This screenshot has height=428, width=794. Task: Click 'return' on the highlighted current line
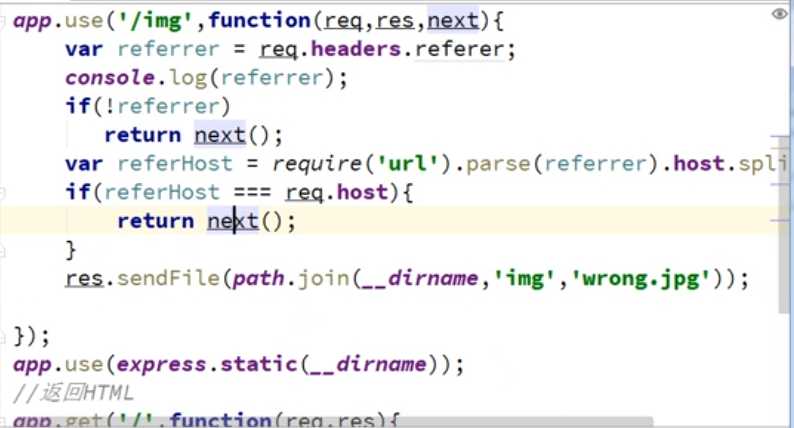coord(155,221)
